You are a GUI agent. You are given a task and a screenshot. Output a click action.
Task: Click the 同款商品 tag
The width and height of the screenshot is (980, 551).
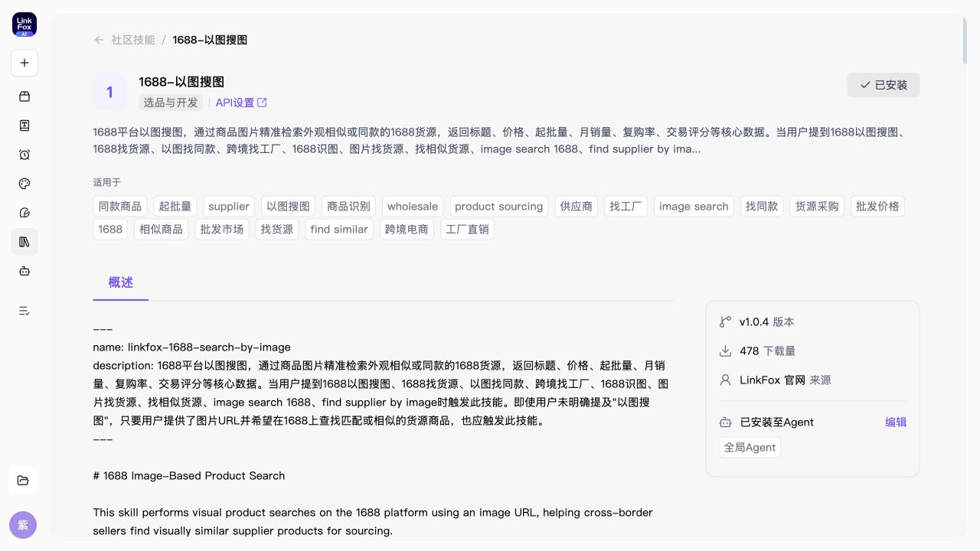(120, 207)
